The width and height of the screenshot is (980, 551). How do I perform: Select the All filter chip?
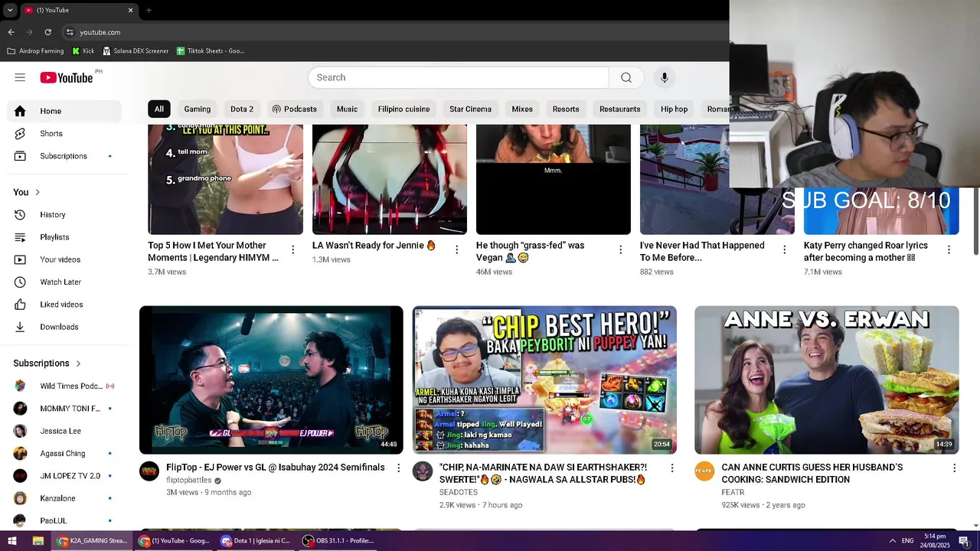pyautogui.click(x=158, y=109)
